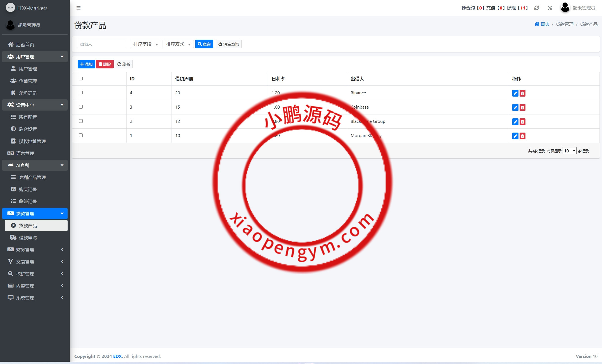This screenshot has height=364, width=602.
Task: Click the hamburger sidebar toggle icon
Action: coord(78,8)
